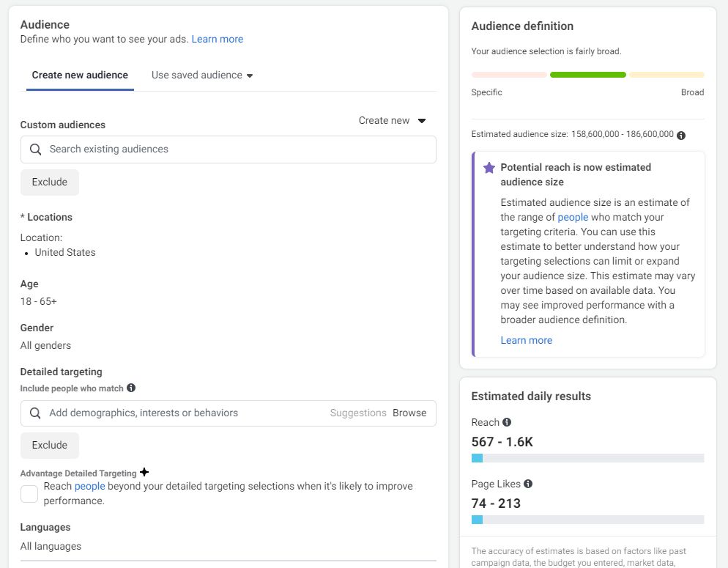Image resolution: width=728 pixels, height=568 pixels.
Task: Click the Languages heading
Action: 45,527
